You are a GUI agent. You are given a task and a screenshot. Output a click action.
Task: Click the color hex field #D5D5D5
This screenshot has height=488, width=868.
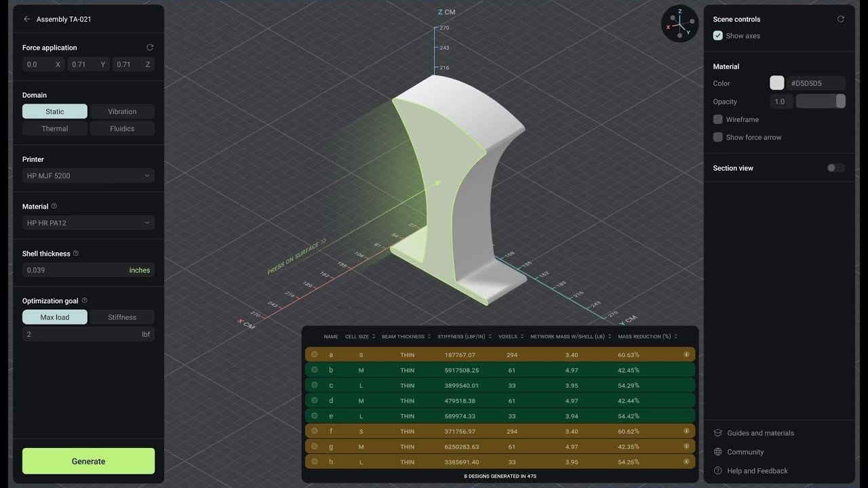pos(816,83)
